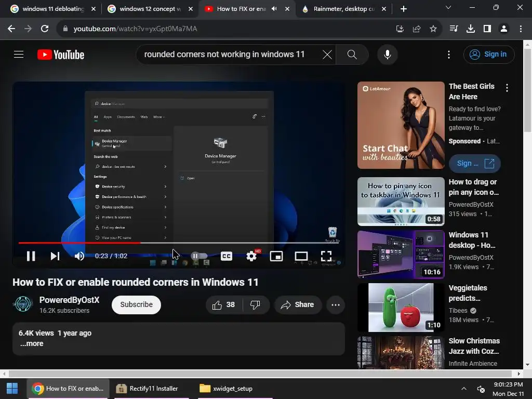Click the magnifier search button
Image resolution: width=532 pixels, height=399 pixels.
tap(352, 54)
